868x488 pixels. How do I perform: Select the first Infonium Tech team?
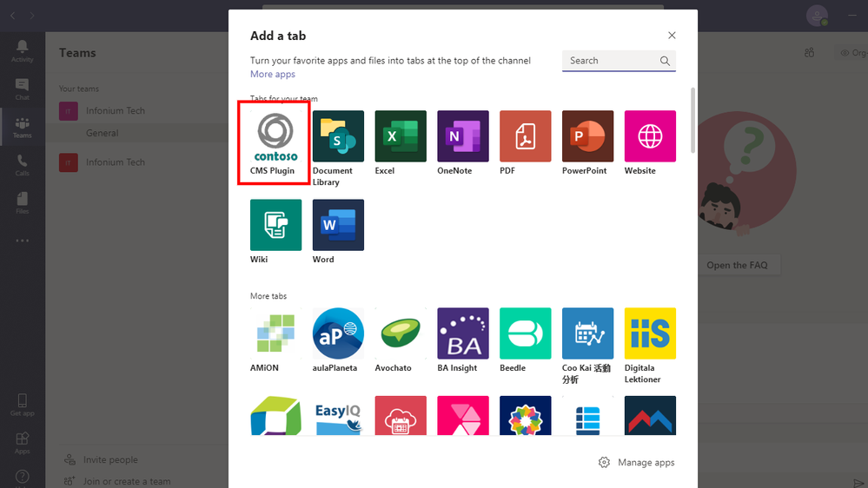[x=116, y=110]
